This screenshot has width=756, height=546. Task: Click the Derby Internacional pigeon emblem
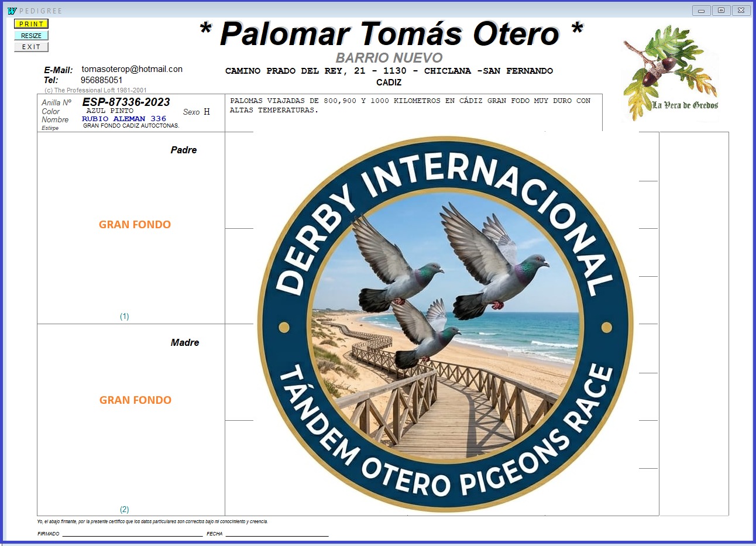pos(445,324)
